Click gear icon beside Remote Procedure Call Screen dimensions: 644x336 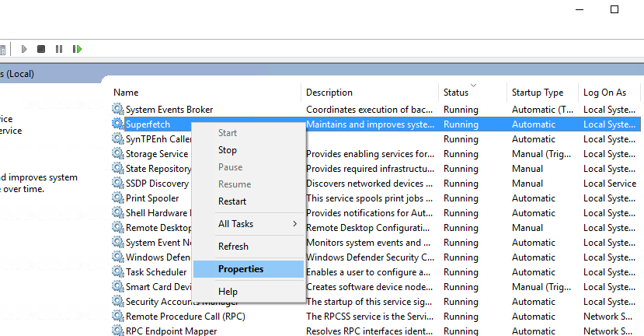coord(118,317)
